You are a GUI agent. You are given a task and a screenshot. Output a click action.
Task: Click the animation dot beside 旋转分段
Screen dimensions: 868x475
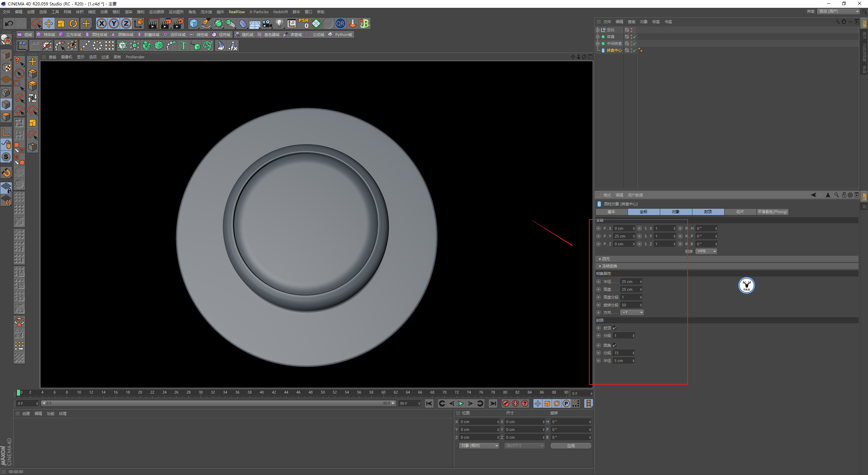pos(598,305)
